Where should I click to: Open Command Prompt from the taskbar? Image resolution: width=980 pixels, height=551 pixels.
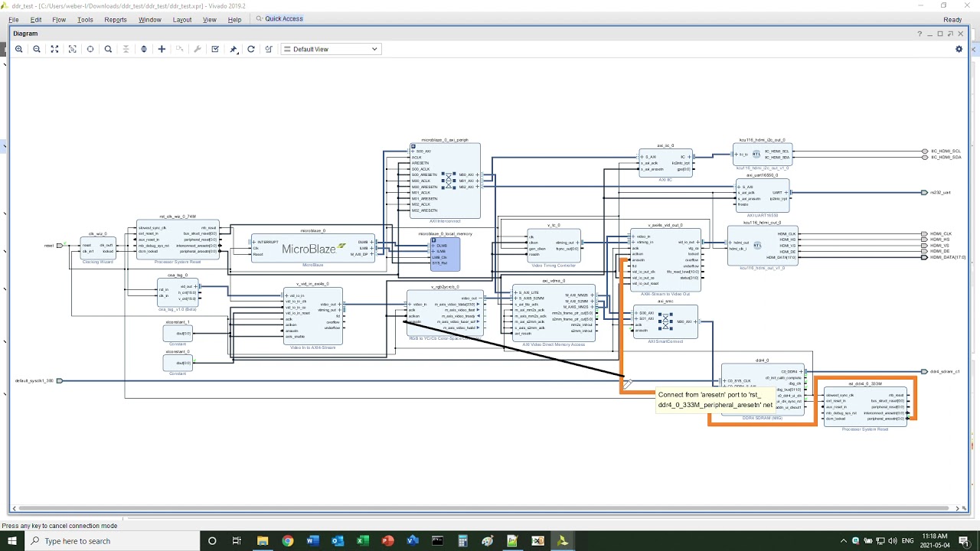pos(437,541)
